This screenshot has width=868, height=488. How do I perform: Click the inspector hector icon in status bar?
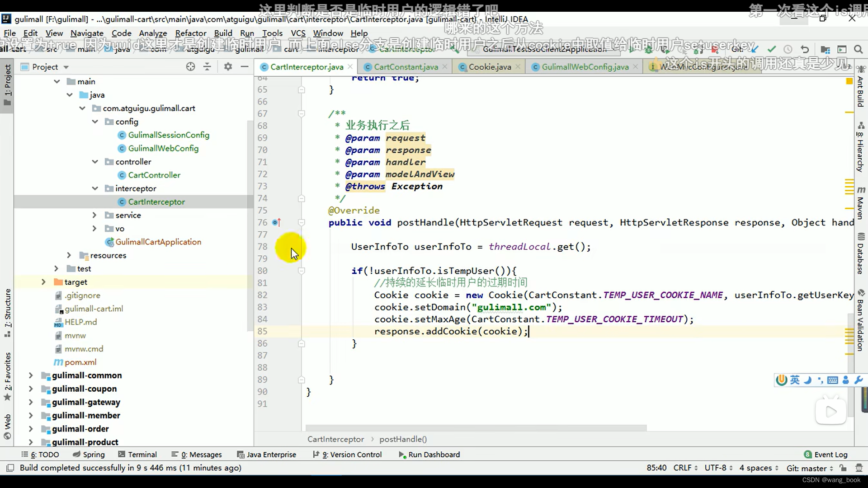[859, 468]
